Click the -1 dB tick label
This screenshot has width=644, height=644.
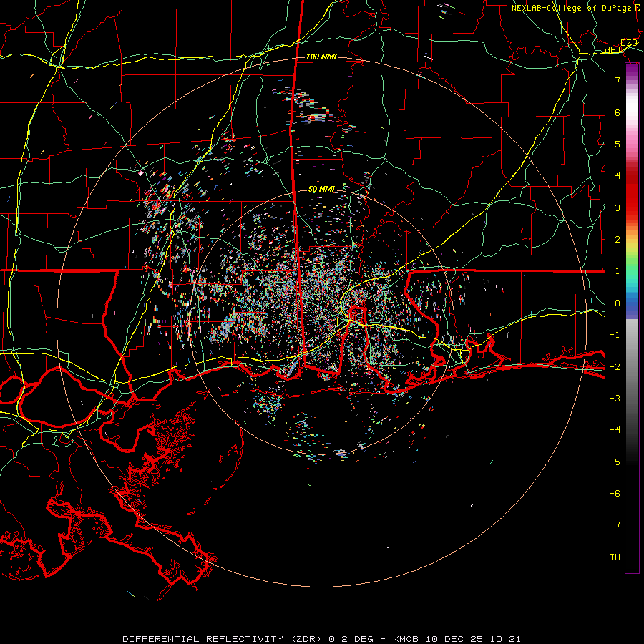click(x=615, y=335)
